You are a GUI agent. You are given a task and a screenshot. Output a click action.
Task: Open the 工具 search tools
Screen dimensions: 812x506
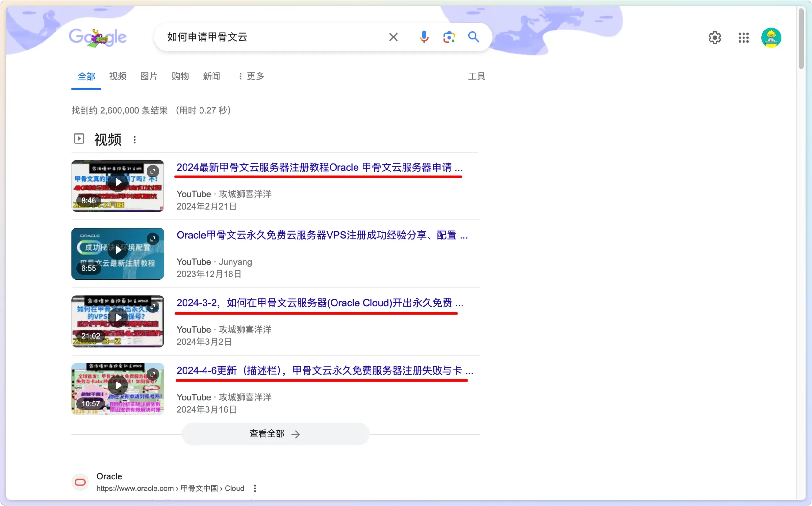pos(476,76)
